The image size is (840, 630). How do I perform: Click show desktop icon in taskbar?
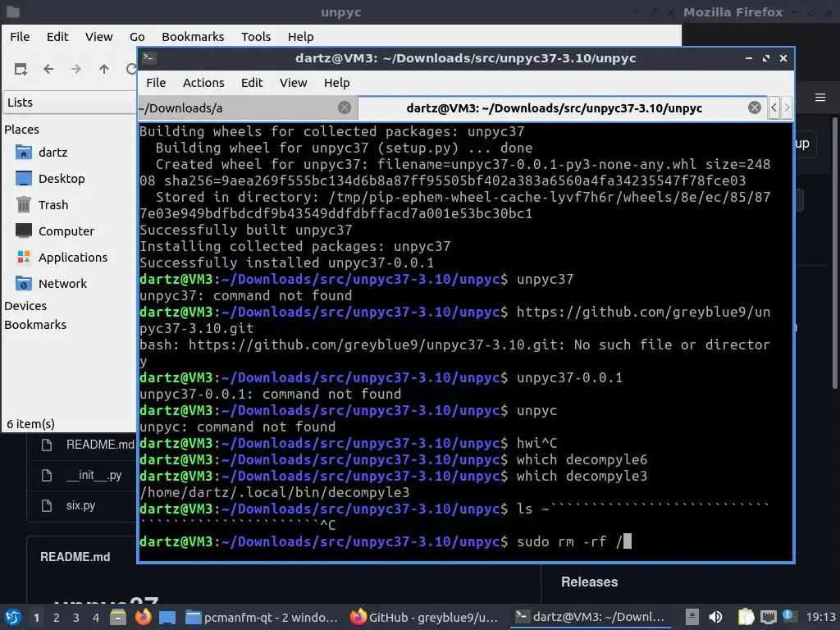(x=167, y=617)
